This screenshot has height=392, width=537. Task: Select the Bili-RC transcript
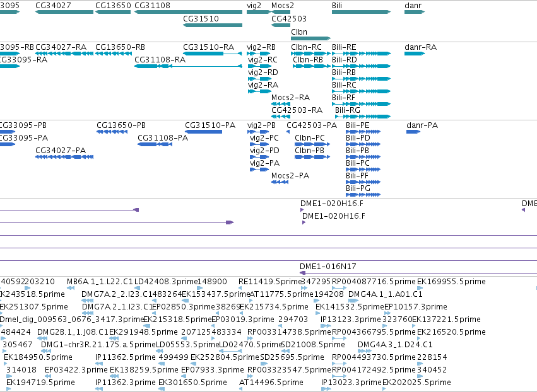(x=362, y=91)
